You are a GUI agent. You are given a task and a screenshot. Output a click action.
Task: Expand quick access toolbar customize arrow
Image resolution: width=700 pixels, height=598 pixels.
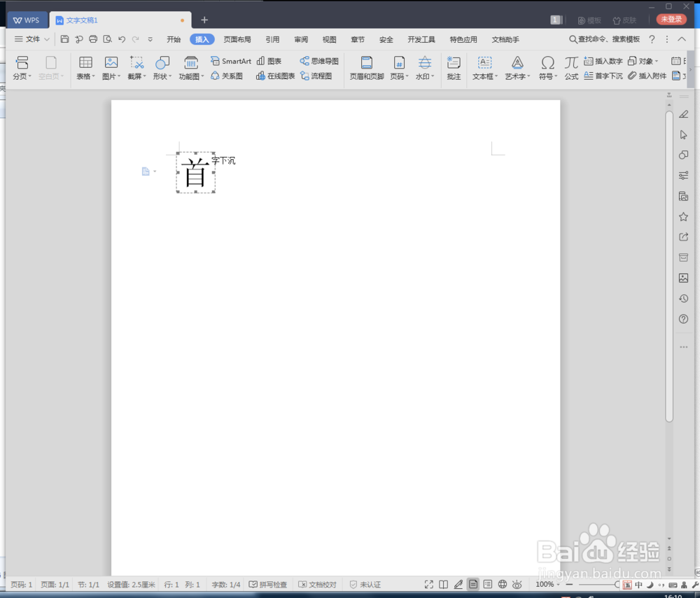tap(150, 39)
